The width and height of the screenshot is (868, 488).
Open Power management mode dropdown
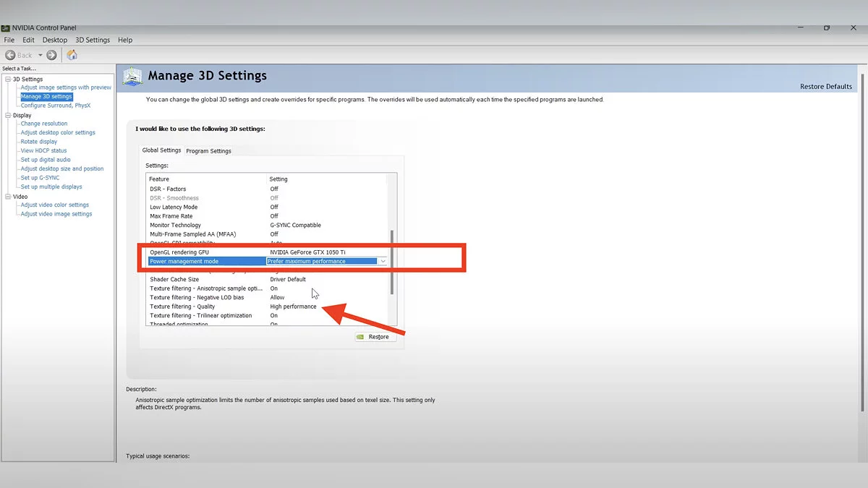[x=383, y=261]
